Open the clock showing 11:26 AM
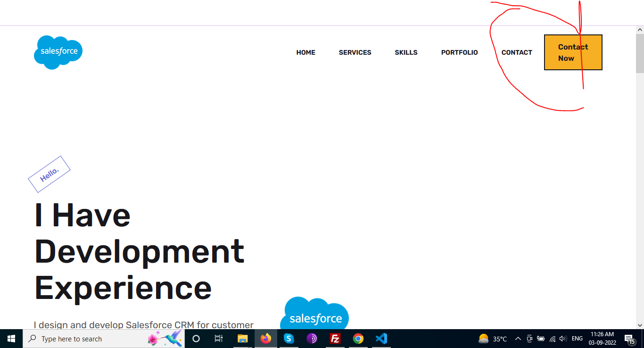This screenshot has height=348, width=644. pos(602,339)
